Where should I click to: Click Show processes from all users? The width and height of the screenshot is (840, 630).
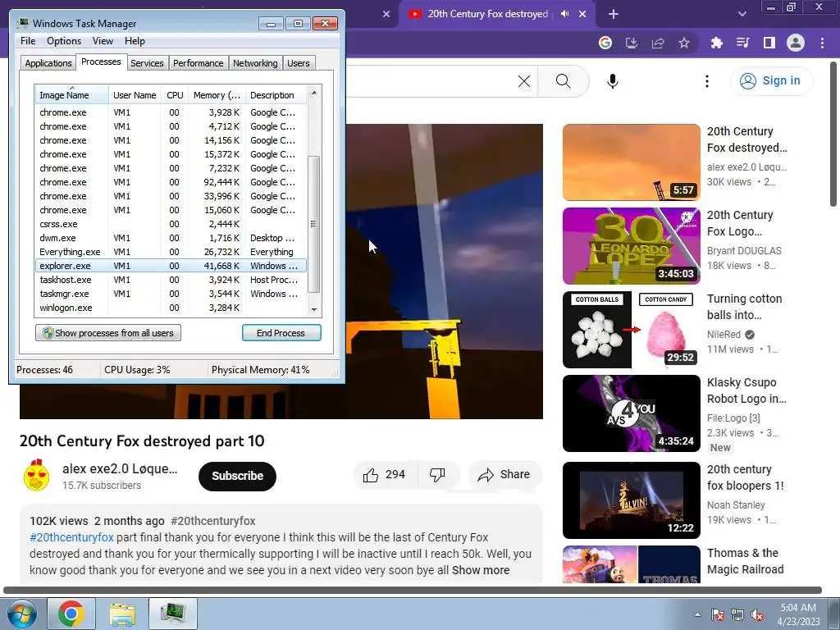(x=108, y=333)
